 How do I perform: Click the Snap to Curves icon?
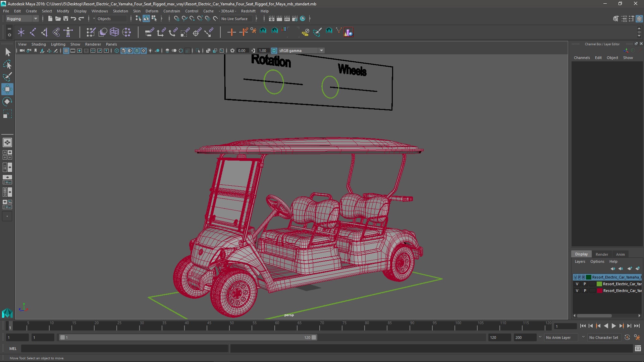[184, 19]
